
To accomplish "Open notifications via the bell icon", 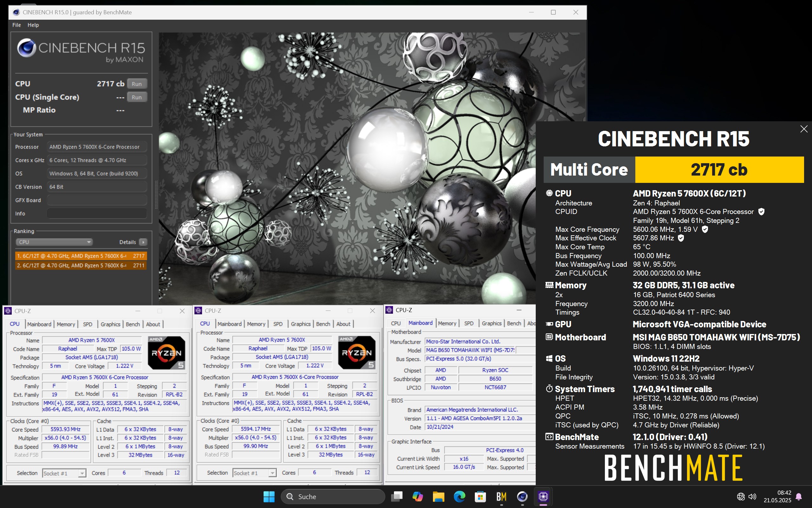I will click(799, 497).
